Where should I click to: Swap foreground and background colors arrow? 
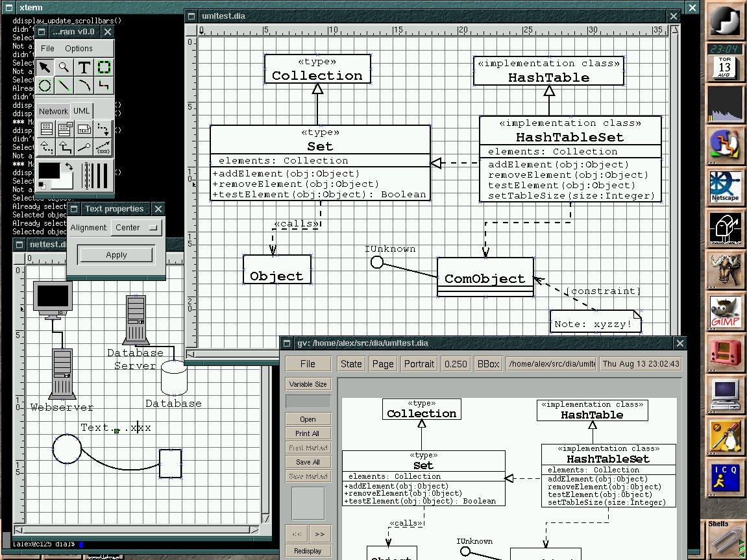coord(69,167)
